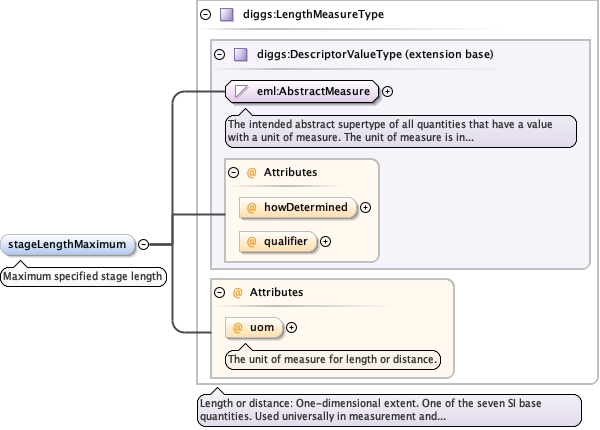The height and width of the screenshot is (430, 600).
Task: Collapse the inner Attributes group
Action: [234, 172]
